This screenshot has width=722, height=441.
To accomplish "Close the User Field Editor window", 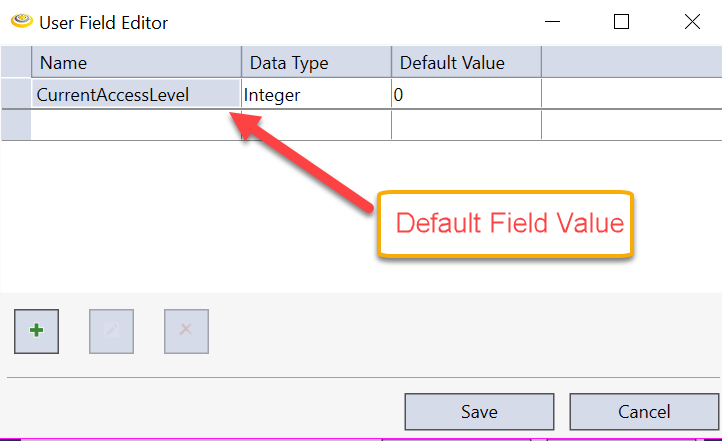I will 691,22.
